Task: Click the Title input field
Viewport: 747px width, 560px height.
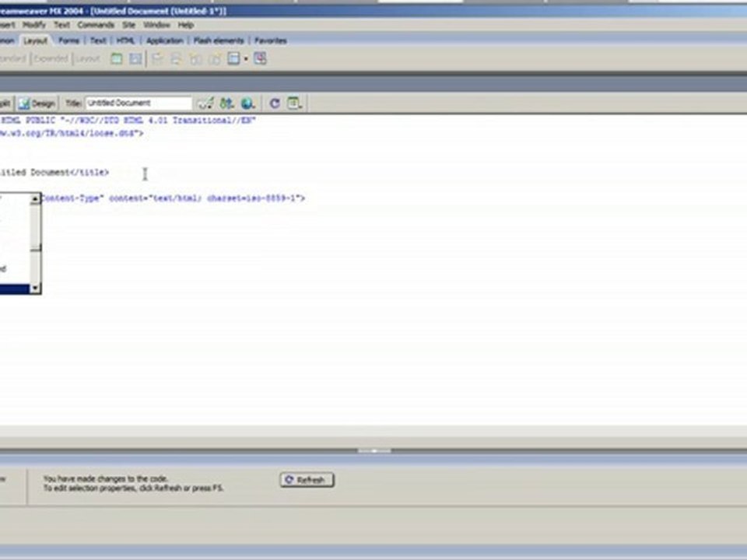Action: (139, 103)
